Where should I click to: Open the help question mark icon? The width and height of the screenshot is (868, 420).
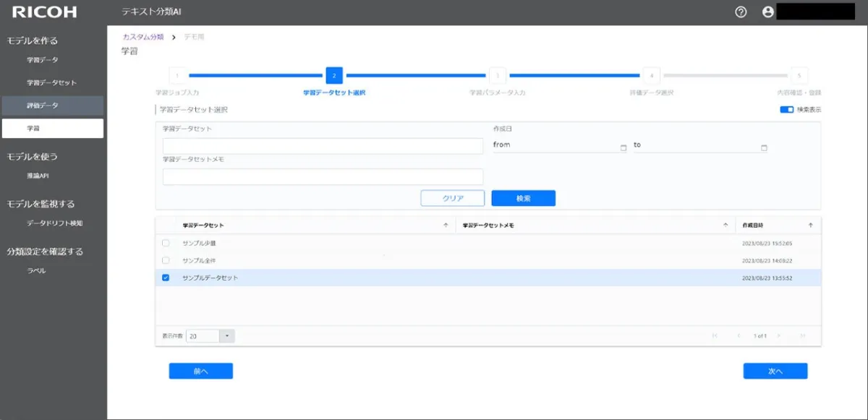click(741, 12)
